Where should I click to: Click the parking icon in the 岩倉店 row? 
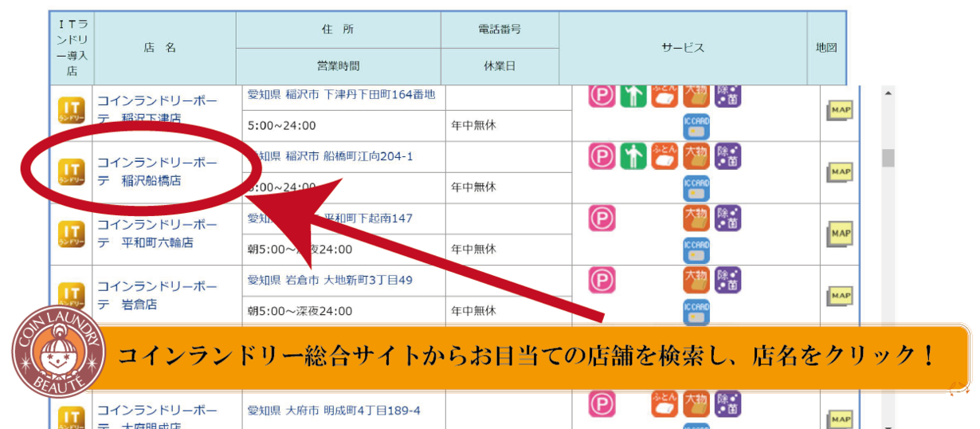[x=602, y=280]
